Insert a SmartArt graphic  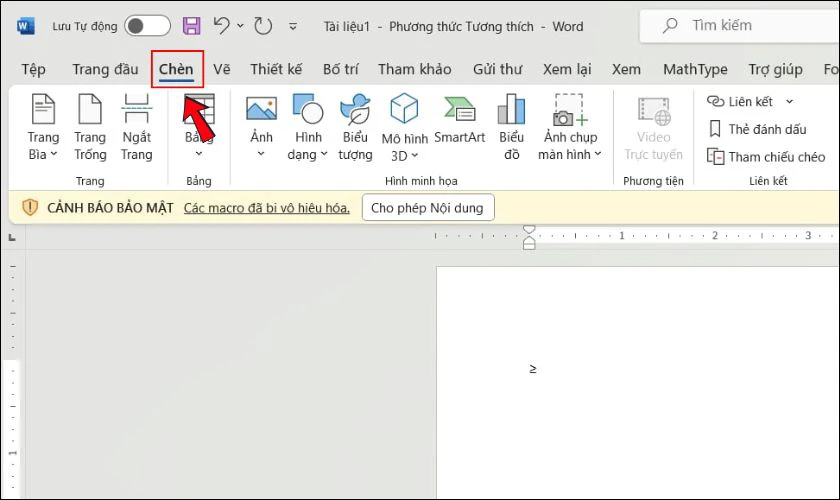coord(459,119)
